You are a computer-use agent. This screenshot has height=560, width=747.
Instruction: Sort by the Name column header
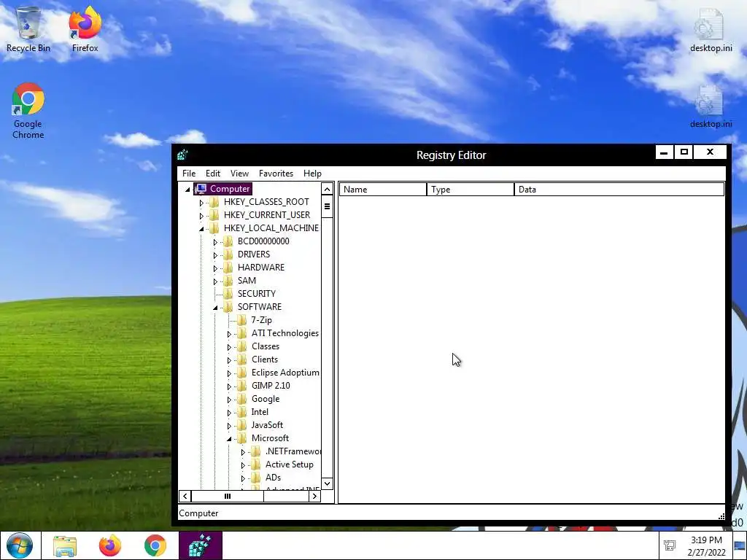pos(383,189)
